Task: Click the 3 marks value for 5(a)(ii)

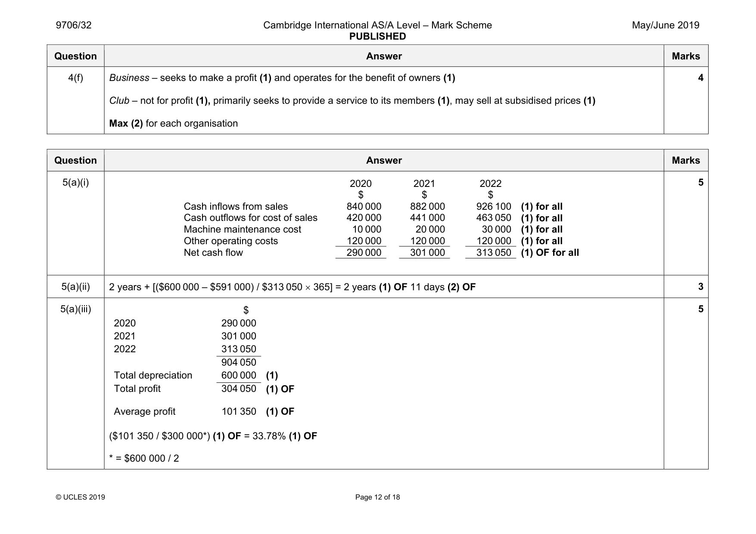Action: tap(701, 286)
